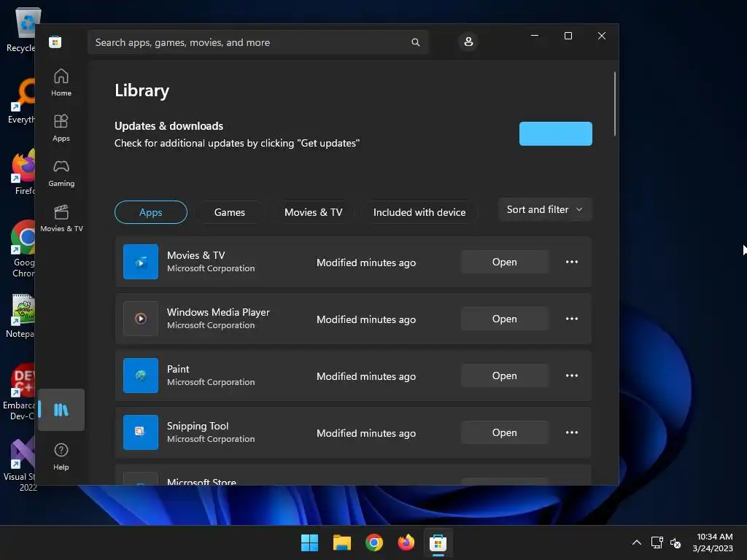
Task: Click the Windows Media Player app icon
Action: (x=141, y=319)
